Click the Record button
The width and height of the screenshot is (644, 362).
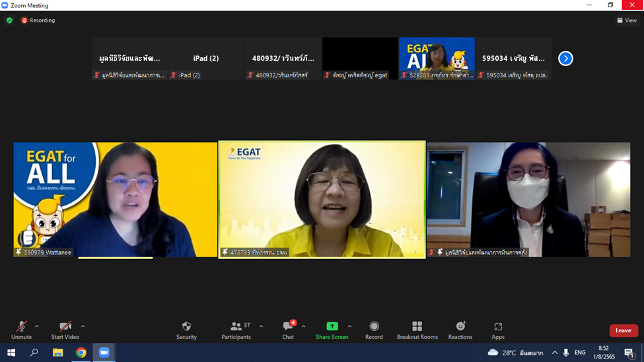(x=374, y=330)
